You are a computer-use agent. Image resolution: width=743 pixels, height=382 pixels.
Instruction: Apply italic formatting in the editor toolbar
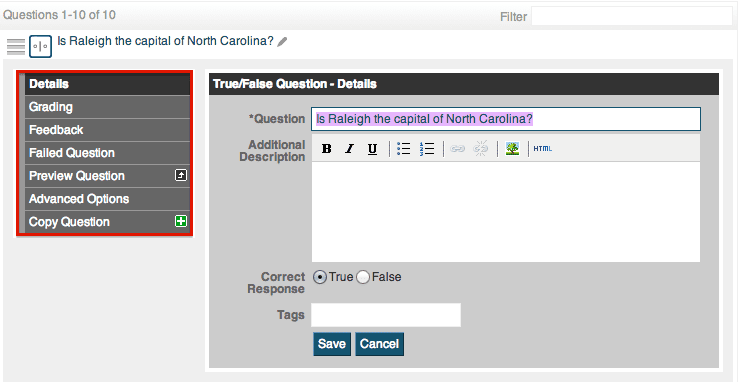(x=349, y=149)
